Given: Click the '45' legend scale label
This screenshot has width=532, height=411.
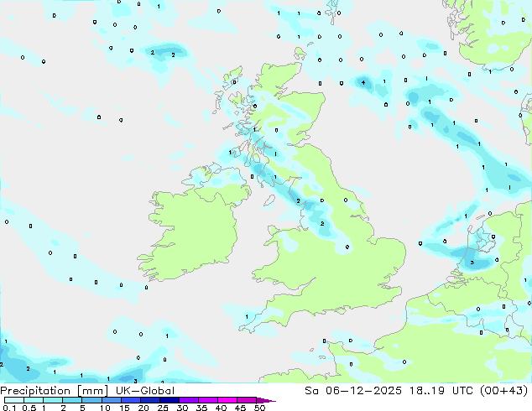Looking at the screenshot, I should (x=240, y=408).
